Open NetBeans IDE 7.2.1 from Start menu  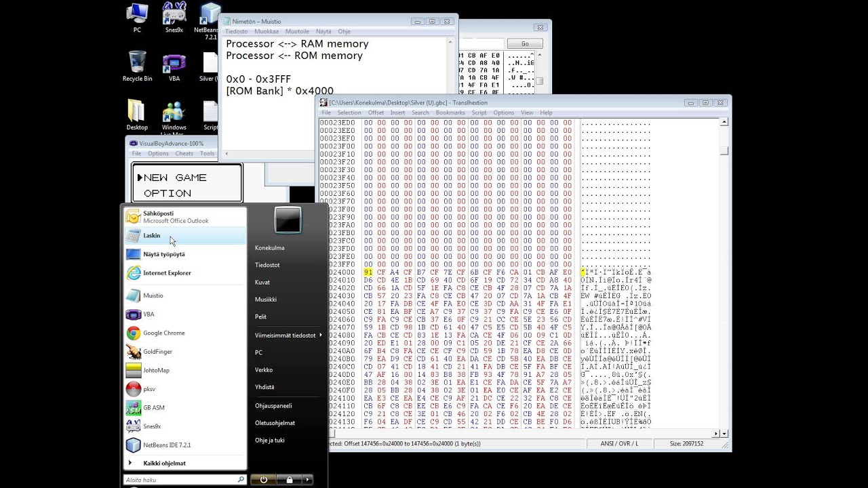point(184,445)
